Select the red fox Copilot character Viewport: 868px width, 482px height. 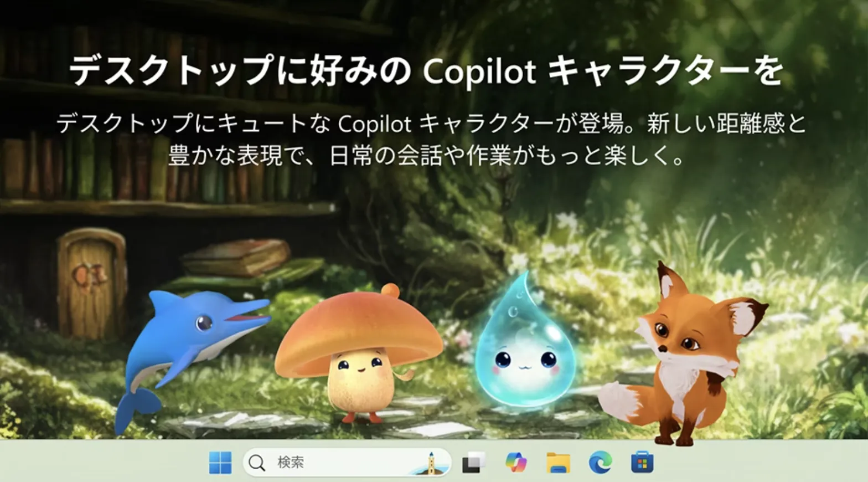point(684,355)
